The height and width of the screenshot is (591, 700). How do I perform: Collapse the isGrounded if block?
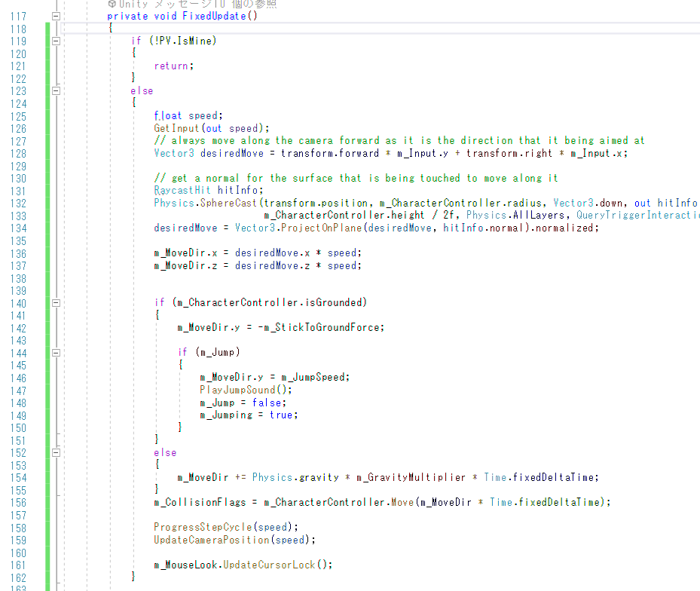(55, 302)
